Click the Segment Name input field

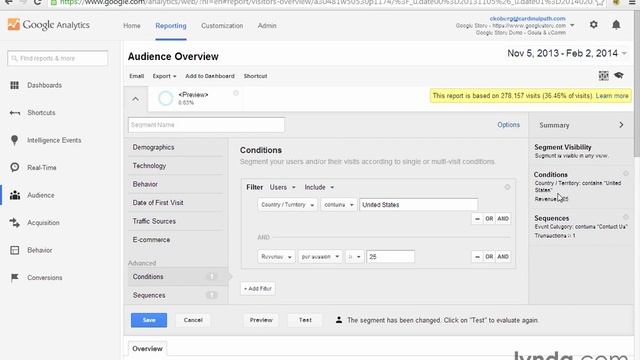point(206,125)
